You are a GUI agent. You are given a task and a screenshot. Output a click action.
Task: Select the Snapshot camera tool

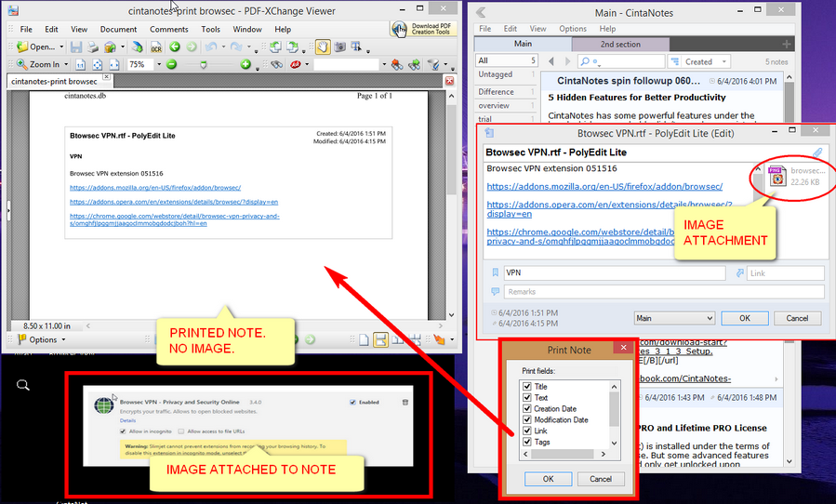point(339,46)
